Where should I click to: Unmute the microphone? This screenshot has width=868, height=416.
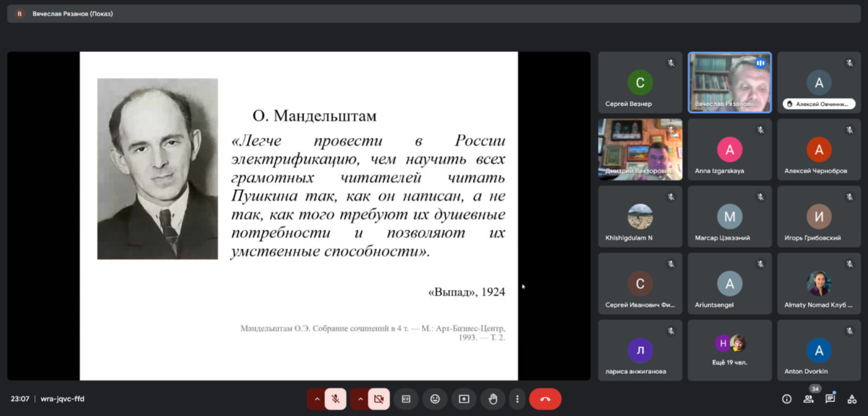click(x=335, y=399)
